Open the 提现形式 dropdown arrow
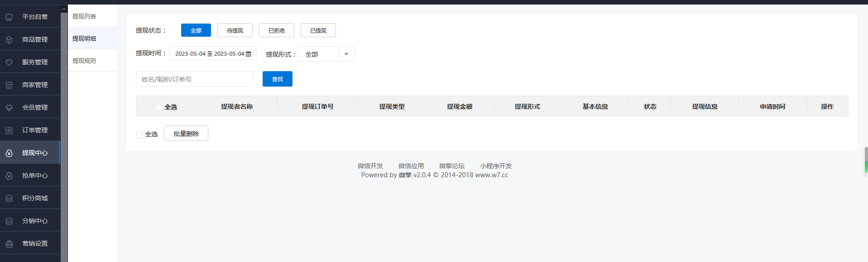The height and width of the screenshot is (262, 868). (x=346, y=54)
